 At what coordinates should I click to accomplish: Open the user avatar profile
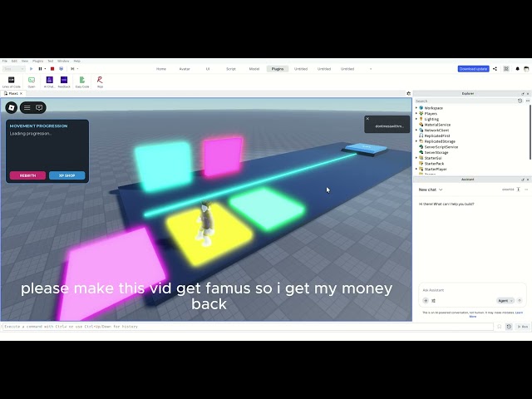526,69
